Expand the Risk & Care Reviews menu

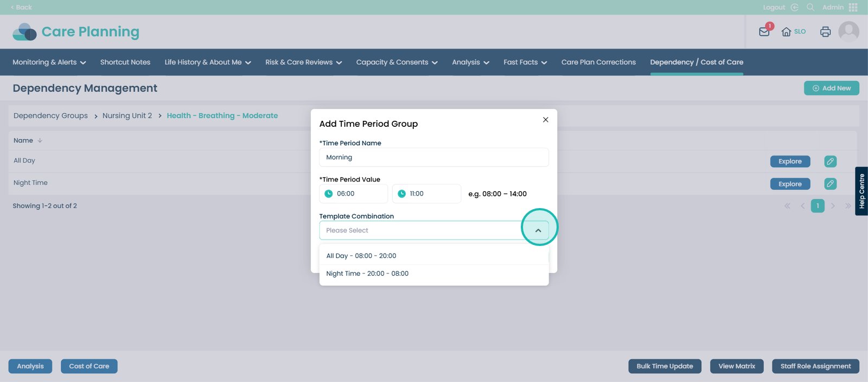(x=303, y=62)
